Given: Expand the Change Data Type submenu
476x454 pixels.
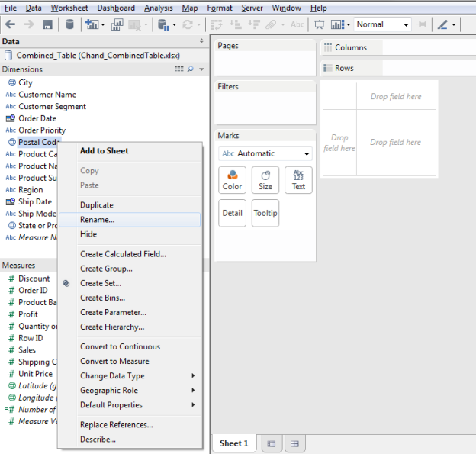Looking at the screenshot, I should pos(130,375).
